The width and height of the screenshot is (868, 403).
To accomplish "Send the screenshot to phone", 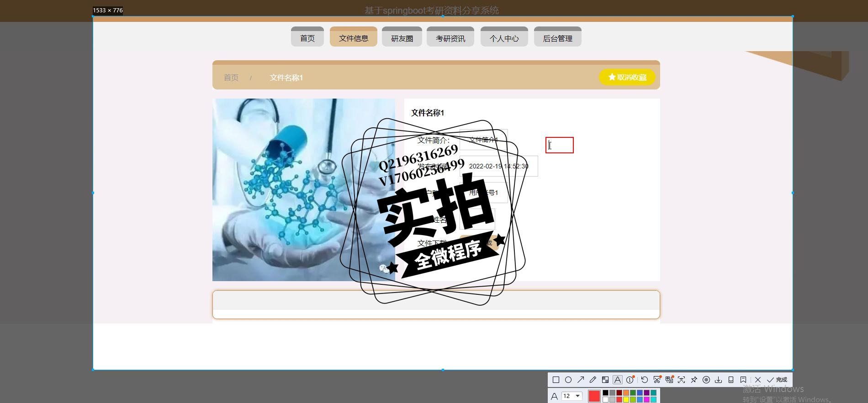I will 731,380.
